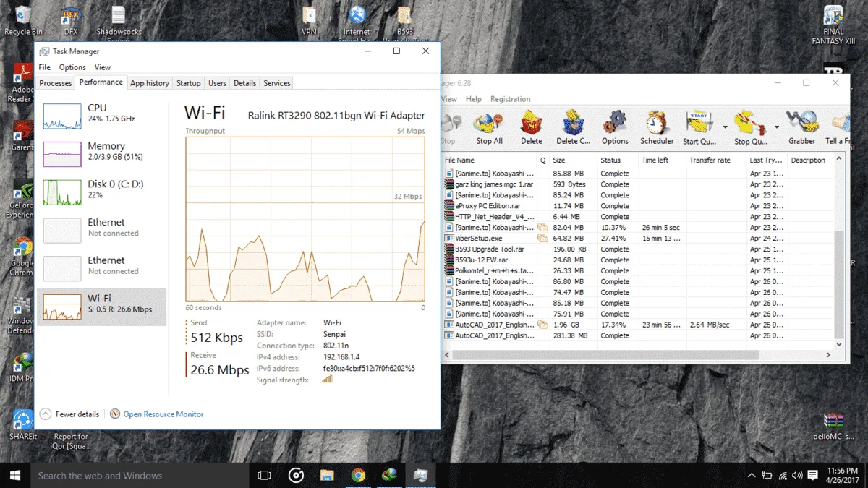868x488 pixels.
Task: Sort downloads by the File Name column header
Action: 490,160
